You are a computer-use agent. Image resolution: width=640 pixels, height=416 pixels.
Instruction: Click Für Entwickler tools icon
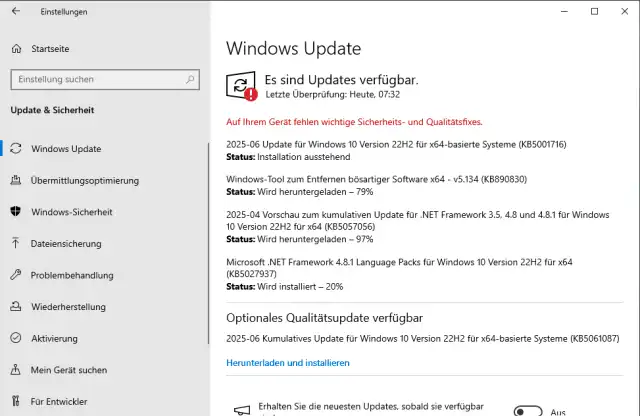click(x=16, y=401)
